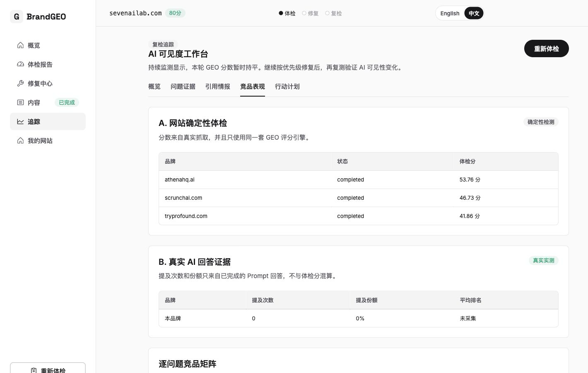Click the clipboard icon on the bottom sidebar 重新体检 button
588x373 pixels.
click(x=34, y=370)
